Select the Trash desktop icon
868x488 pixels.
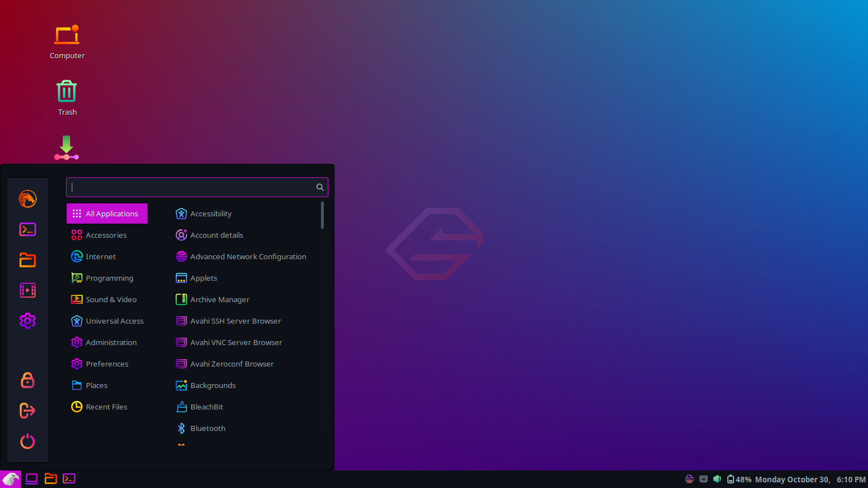[x=67, y=98]
